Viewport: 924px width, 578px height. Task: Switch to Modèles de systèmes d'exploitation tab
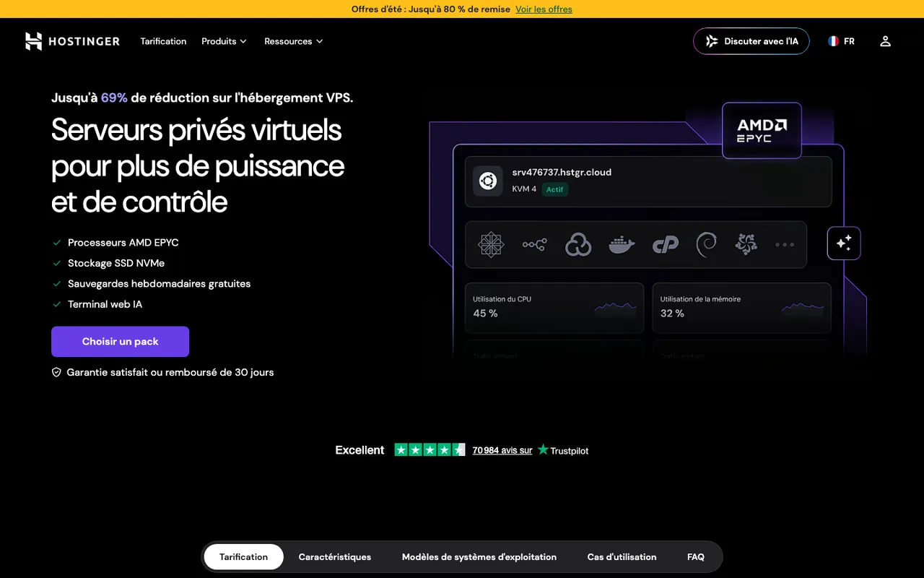pos(479,557)
